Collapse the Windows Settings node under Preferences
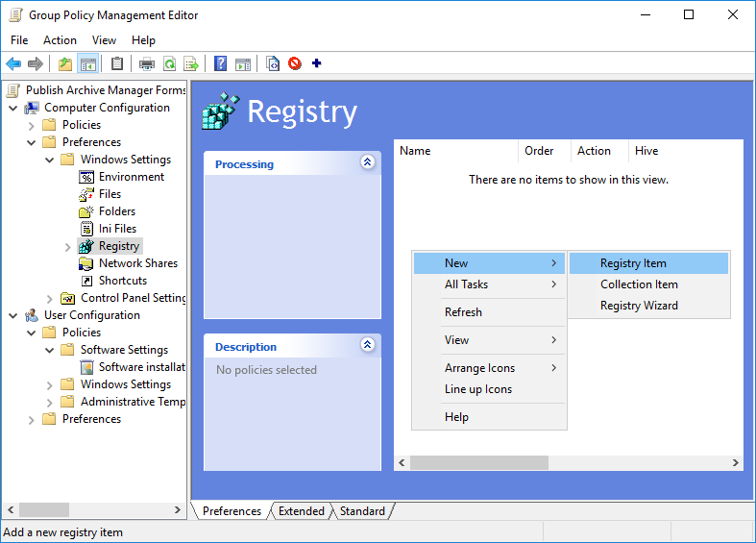 [50, 160]
